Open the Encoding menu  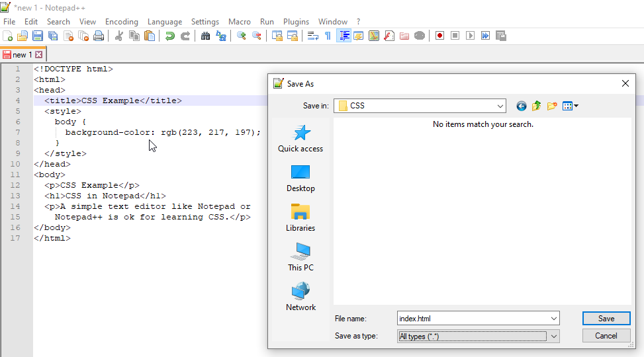coord(122,22)
